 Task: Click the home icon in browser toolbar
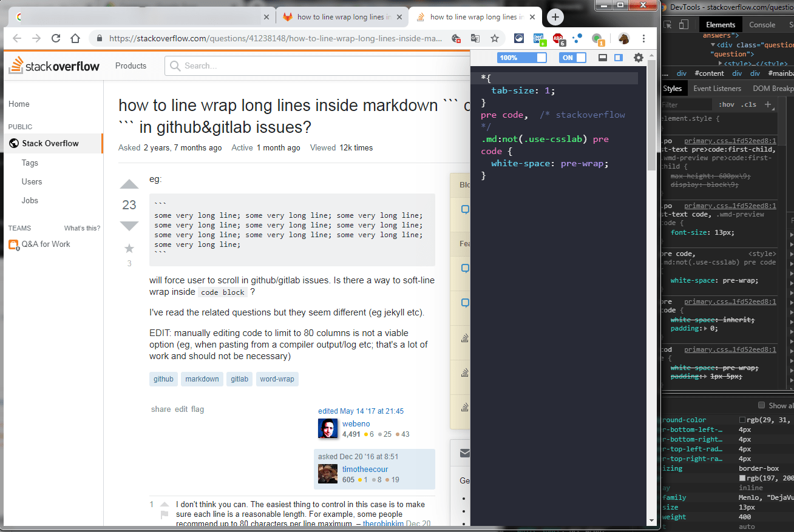pos(75,38)
